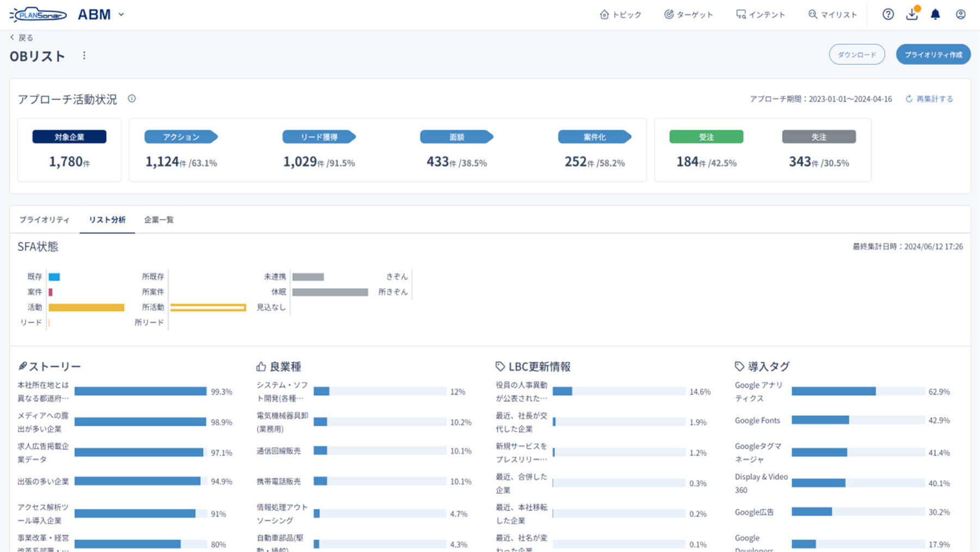
Task: Click the ダウンロード button
Action: click(857, 54)
